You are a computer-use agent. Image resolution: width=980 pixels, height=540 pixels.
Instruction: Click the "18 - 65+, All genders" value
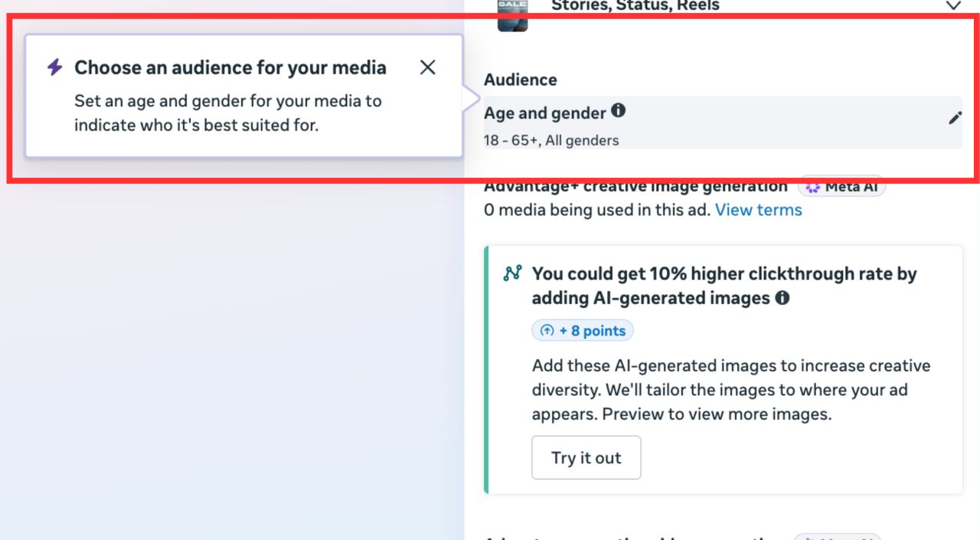551,140
